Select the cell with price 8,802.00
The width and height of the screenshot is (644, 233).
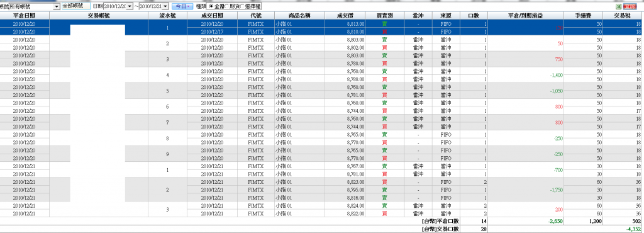[x=345, y=47]
